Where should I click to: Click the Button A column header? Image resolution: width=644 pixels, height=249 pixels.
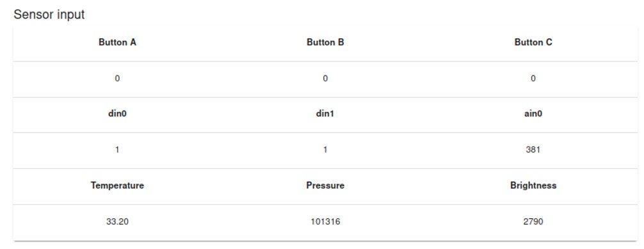click(117, 42)
